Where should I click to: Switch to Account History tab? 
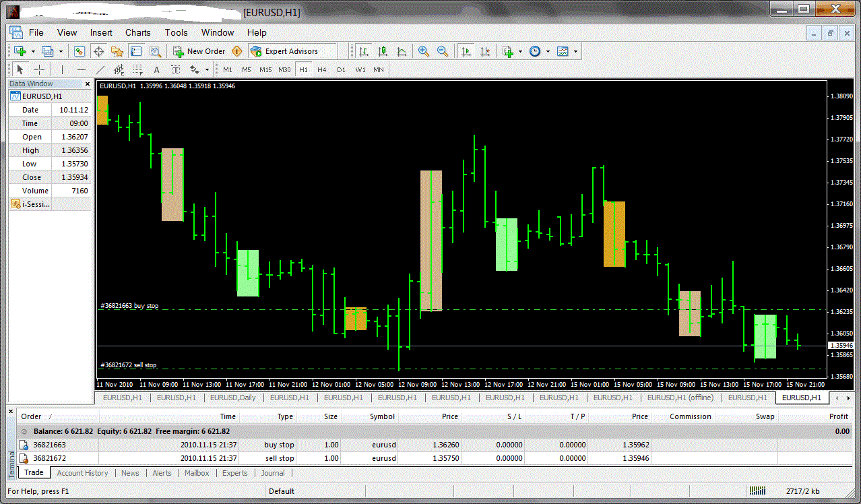tap(82, 473)
